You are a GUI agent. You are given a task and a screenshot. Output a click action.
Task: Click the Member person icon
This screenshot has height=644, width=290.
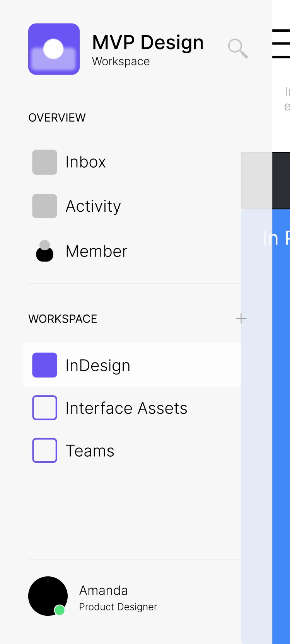pyautogui.click(x=44, y=251)
